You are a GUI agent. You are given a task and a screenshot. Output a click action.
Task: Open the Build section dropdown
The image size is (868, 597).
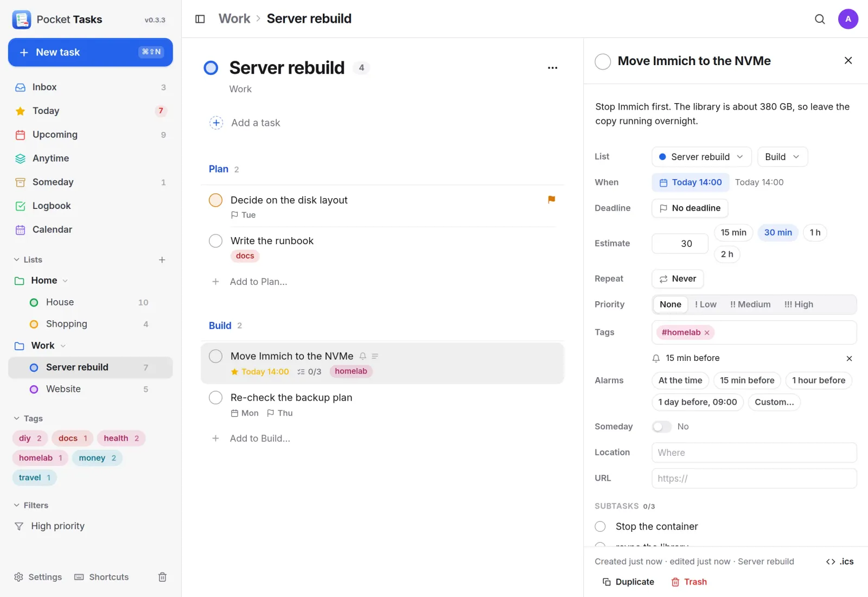coord(782,157)
